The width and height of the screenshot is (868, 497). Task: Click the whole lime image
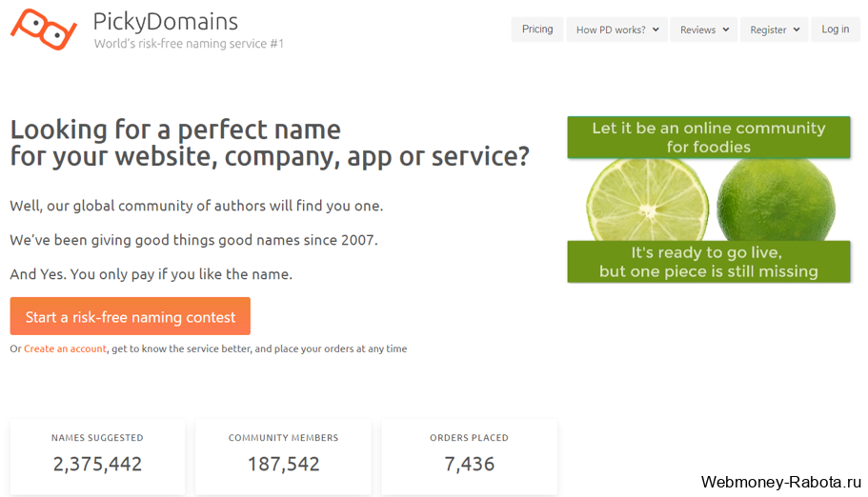[777, 200]
